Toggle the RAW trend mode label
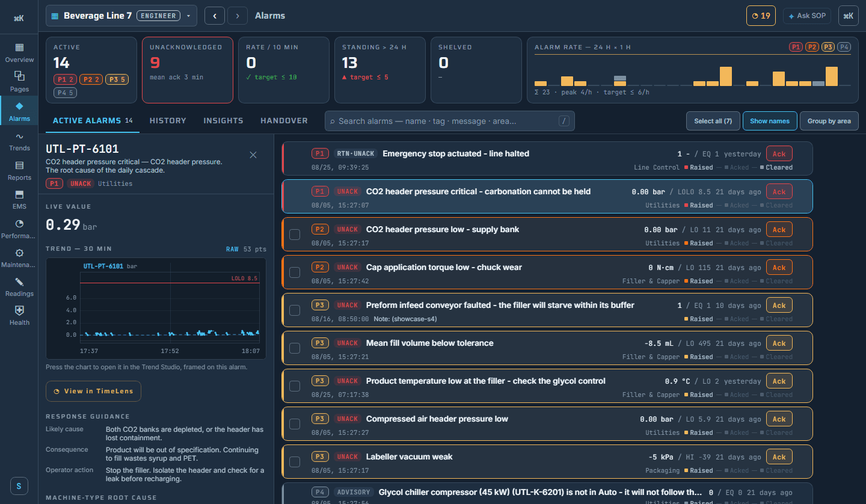Screen dimensions: 866x504 [232, 249]
